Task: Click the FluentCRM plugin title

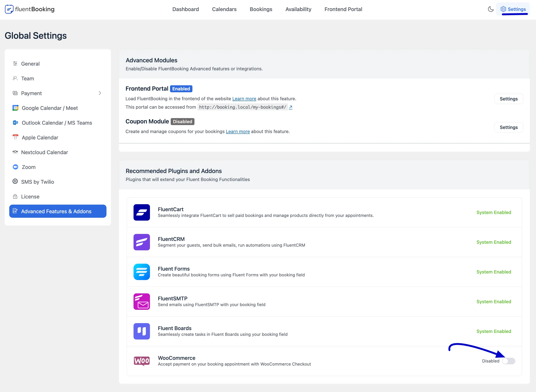Action: 171,239
